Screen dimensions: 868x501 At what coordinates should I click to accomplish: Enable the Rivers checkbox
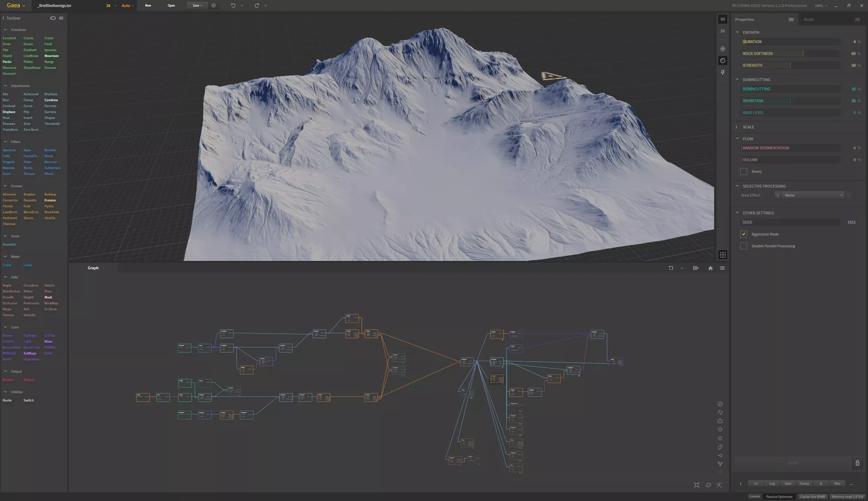(x=744, y=172)
